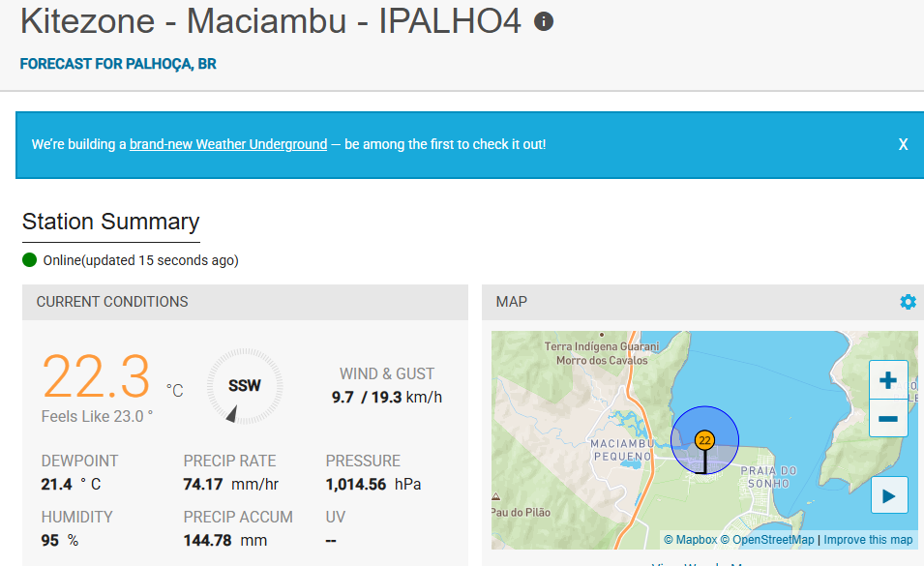Click the Mapbox attribution link

tap(693, 539)
